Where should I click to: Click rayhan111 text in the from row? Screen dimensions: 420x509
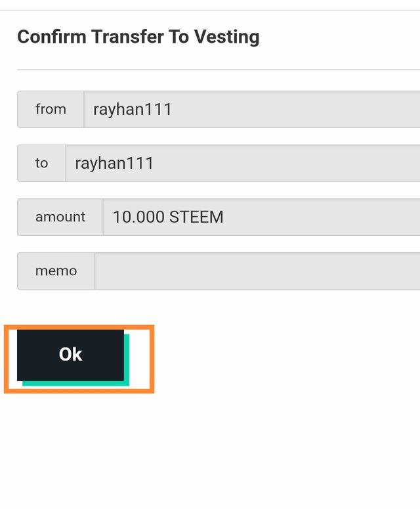(133, 110)
